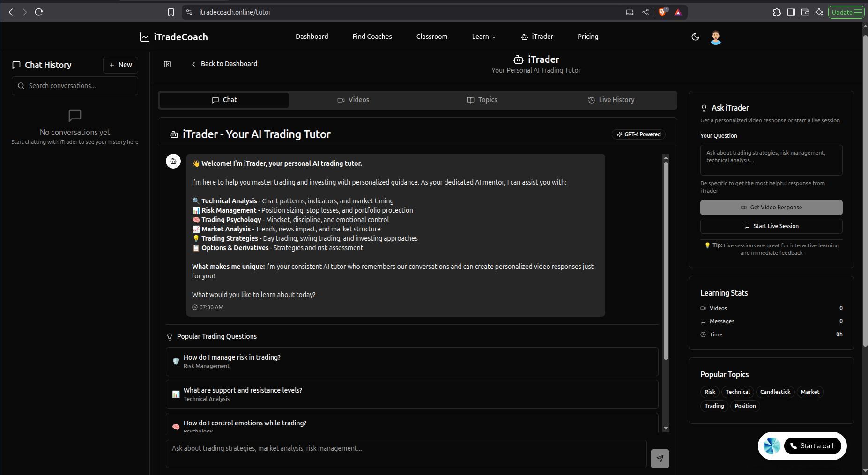
Task: Click the chat panel scrollbar thumb
Action: pyautogui.click(x=666, y=261)
